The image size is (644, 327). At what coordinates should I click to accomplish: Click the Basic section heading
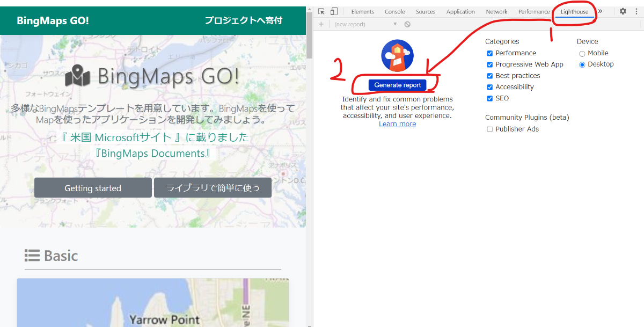click(x=61, y=256)
